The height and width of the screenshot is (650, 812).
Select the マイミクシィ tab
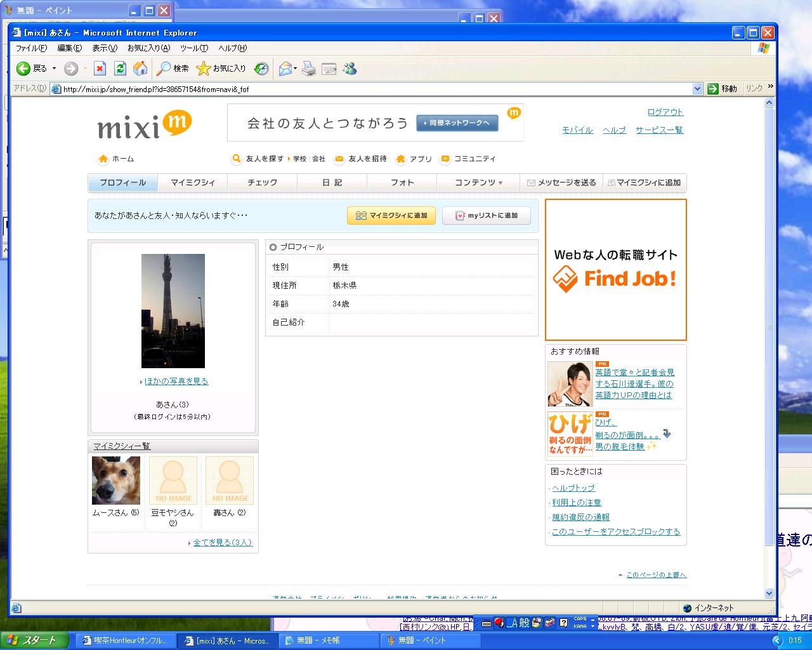pyautogui.click(x=193, y=183)
